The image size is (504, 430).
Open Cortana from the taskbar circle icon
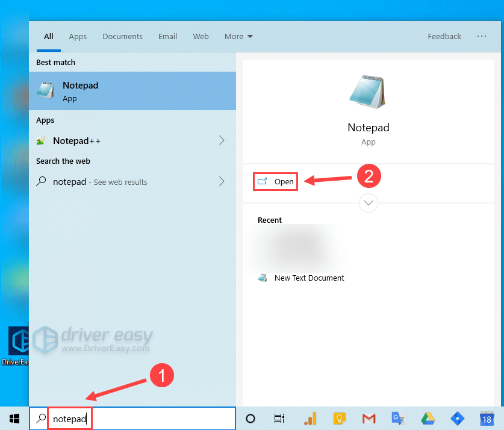pyautogui.click(x=250, y=419)
